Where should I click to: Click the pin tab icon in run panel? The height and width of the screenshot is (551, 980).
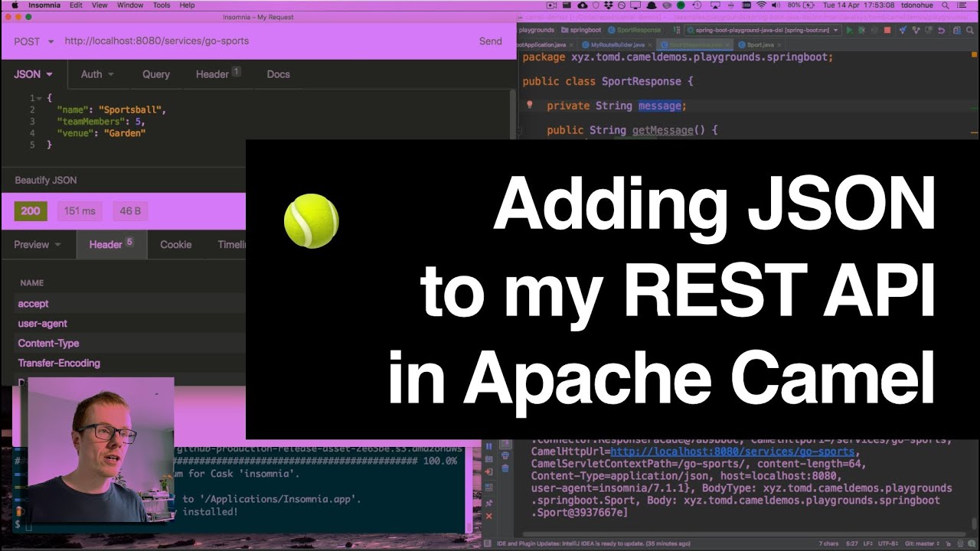tap(489, 504)
